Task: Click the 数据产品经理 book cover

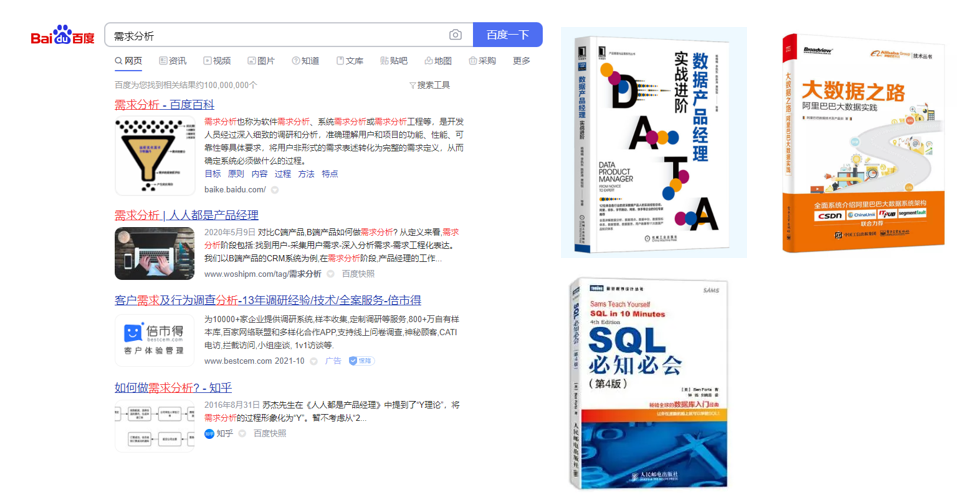Action: click(x=652, y=145)
